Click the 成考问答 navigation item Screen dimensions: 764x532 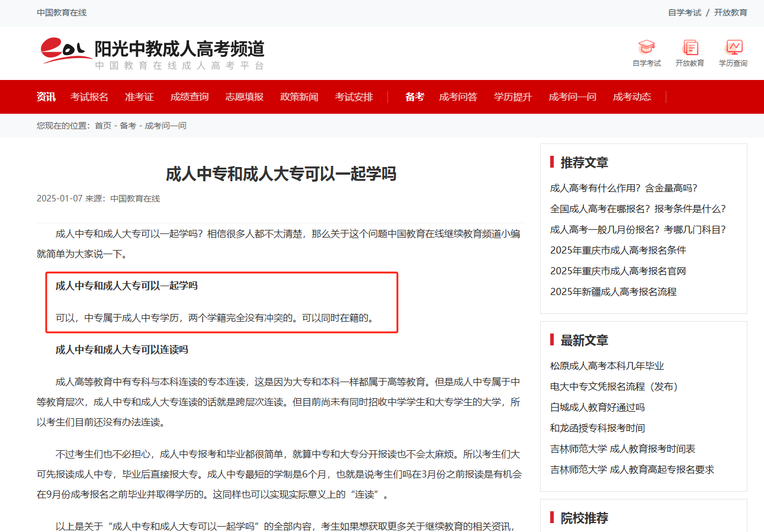[460, 97]
